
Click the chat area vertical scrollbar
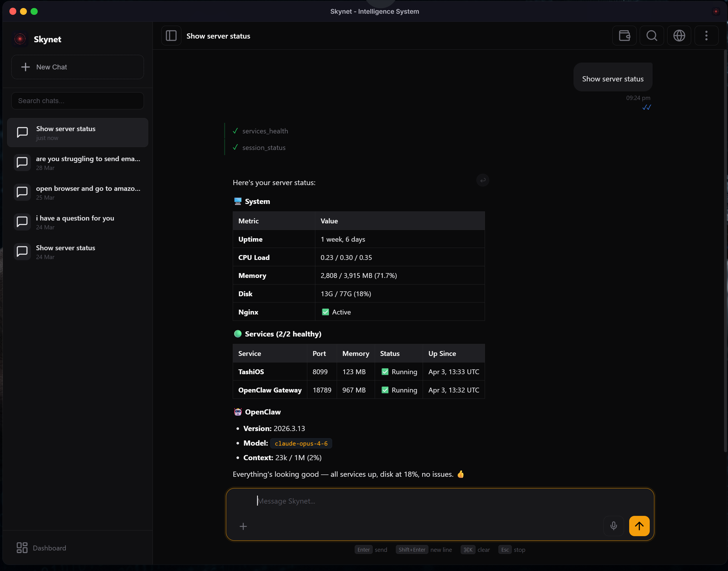725,251
